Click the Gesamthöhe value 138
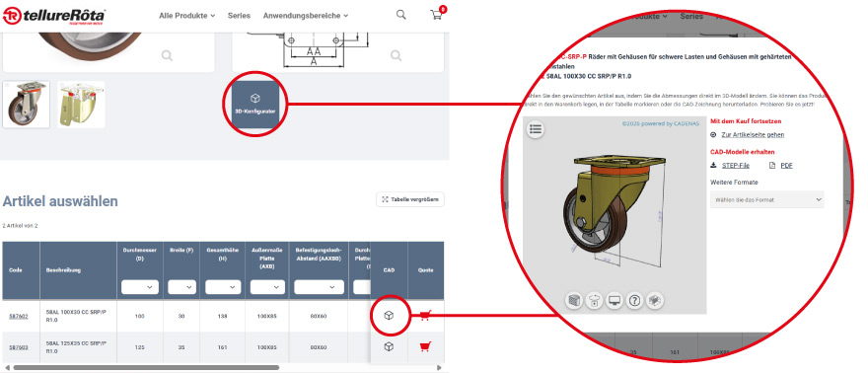The height and width of the screenshot is (373, 868). coord(223,316)
